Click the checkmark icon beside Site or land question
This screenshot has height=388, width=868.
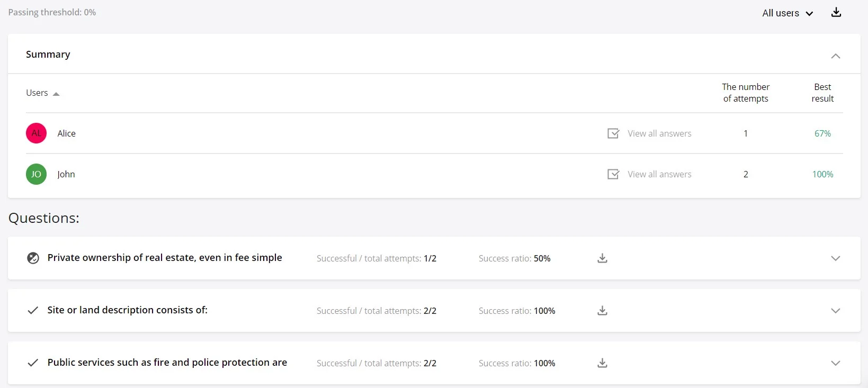click(x=33, y=310)
